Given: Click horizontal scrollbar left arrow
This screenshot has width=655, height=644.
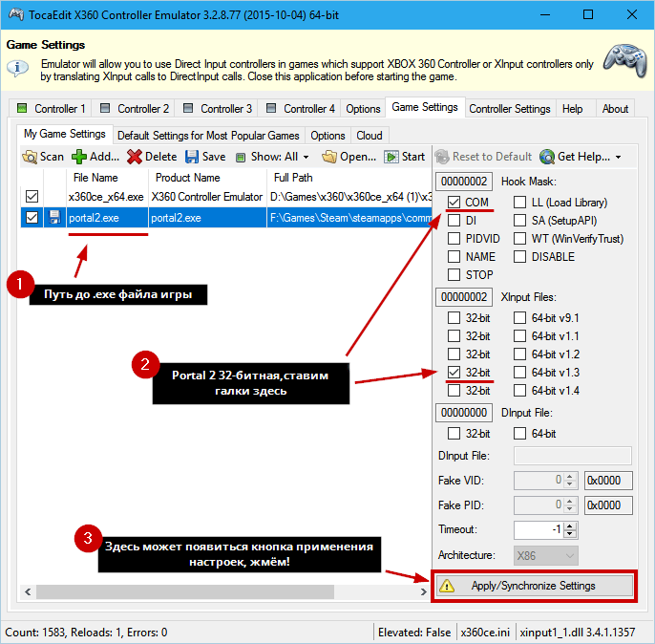Looking at the screenshot, I should point(28,591).
